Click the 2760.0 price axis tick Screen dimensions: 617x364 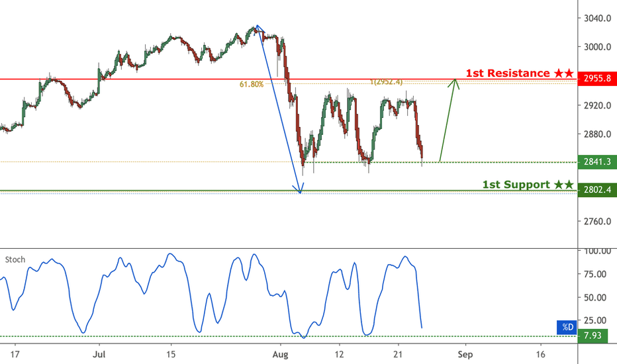coord(597,222)
